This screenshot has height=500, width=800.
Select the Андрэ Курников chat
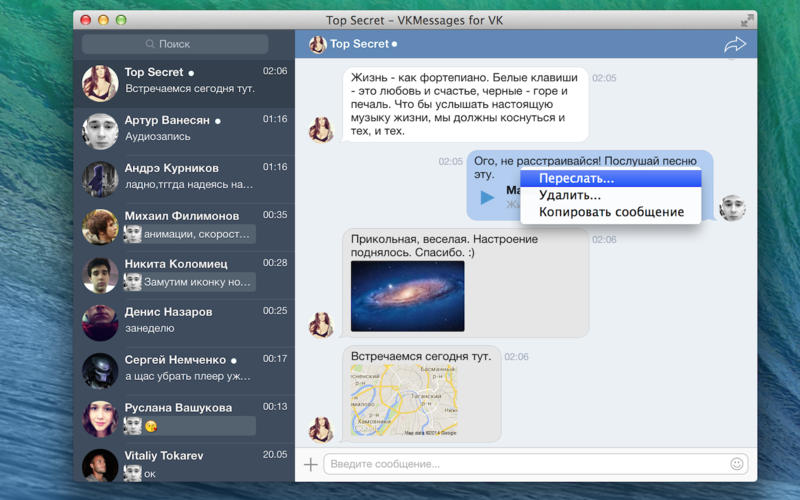click(x=184, y=176)
